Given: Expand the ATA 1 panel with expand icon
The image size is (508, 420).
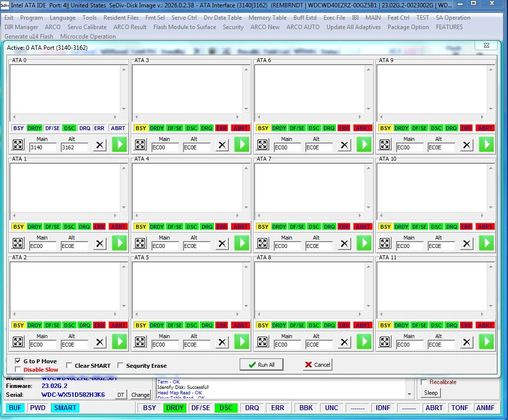Looking at the screenshot, I should (x=18, y=243).
